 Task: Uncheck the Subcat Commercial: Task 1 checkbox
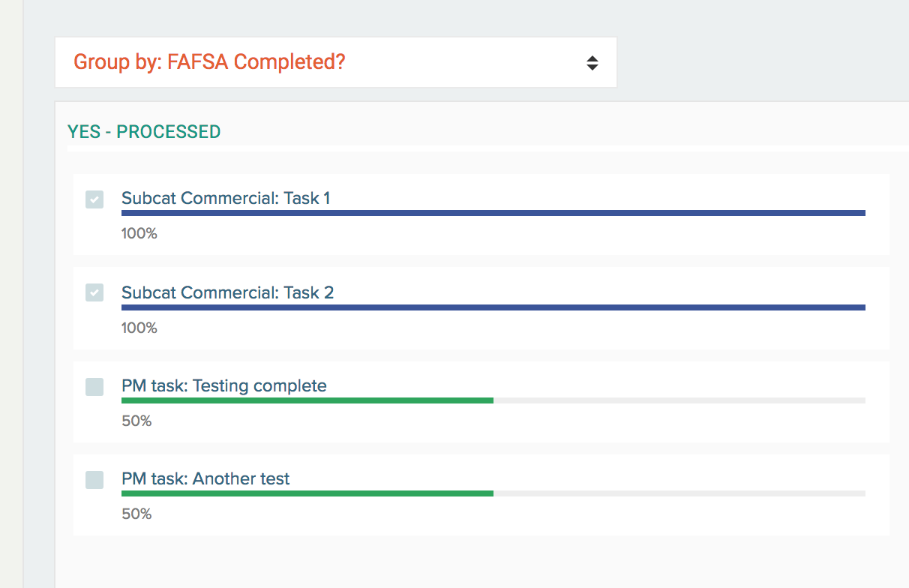[94, 199]
